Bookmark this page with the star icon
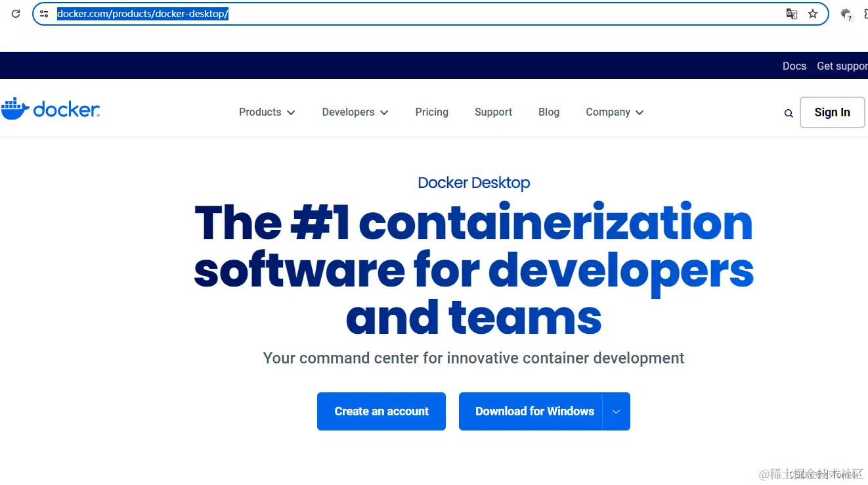The image size is (868, 485). click(813, 14)
